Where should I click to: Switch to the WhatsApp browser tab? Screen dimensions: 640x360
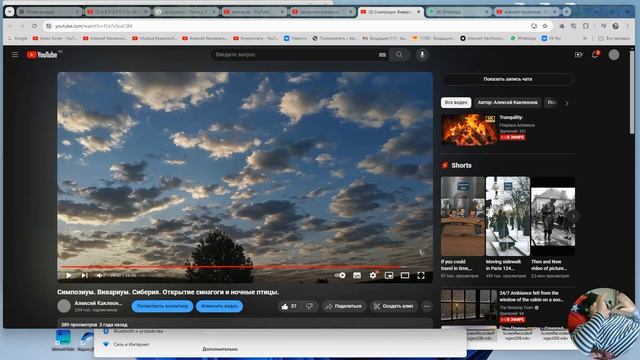point(458,12)
